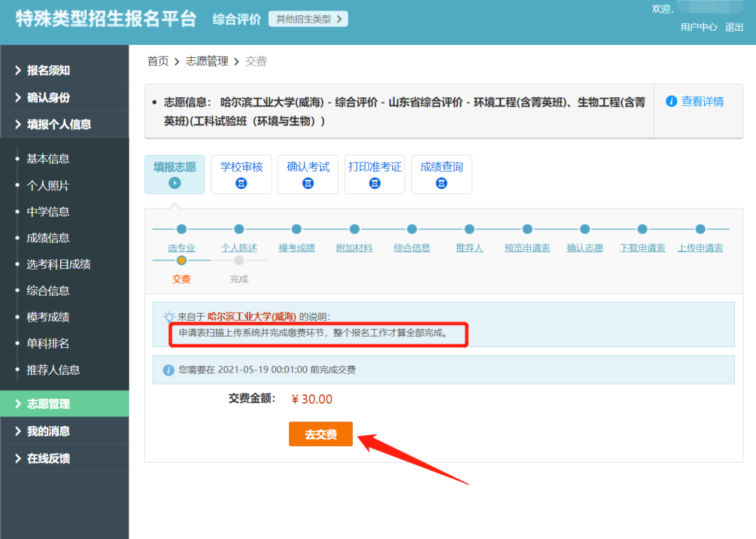Open the 选专业 step link
Viewport: 756px width, 539px height.
click(x=181, y=248)
